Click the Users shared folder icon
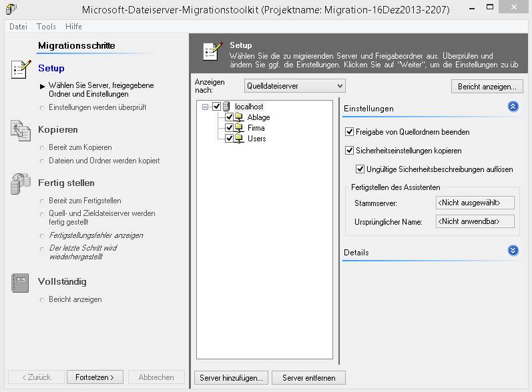This screenshot has width=532, height=392. click(x=239, y=138)
